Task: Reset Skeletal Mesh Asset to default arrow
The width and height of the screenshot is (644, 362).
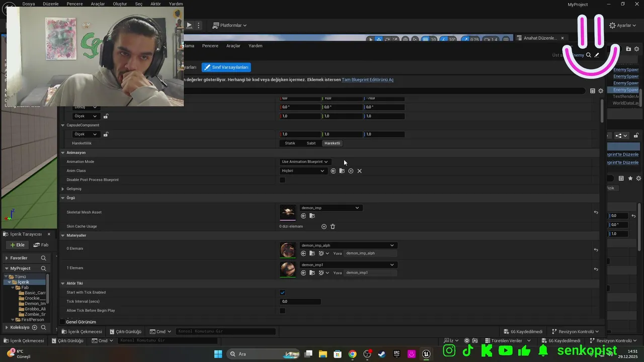Action: coord(596,212)
